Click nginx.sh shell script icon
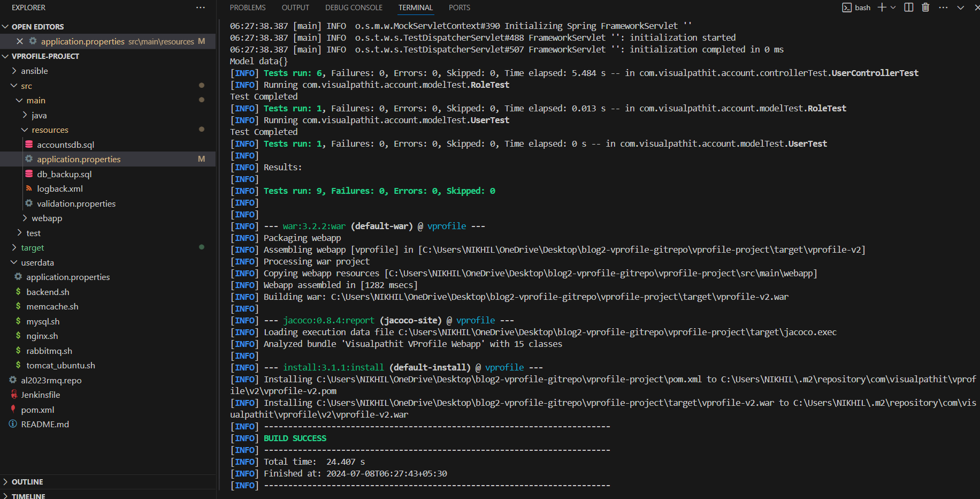 [x=18, y=336]
